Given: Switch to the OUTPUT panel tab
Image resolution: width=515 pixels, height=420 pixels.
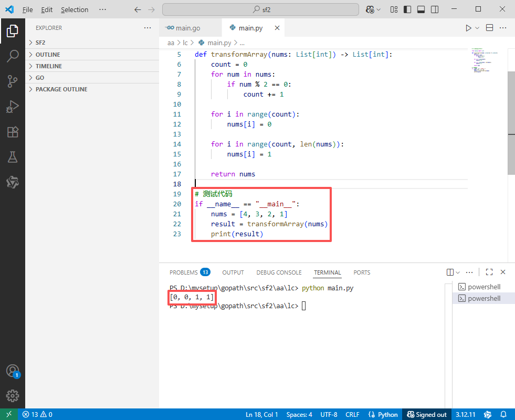Looking at the screenshot, I should pyautogui.click(x=233, y=272).
